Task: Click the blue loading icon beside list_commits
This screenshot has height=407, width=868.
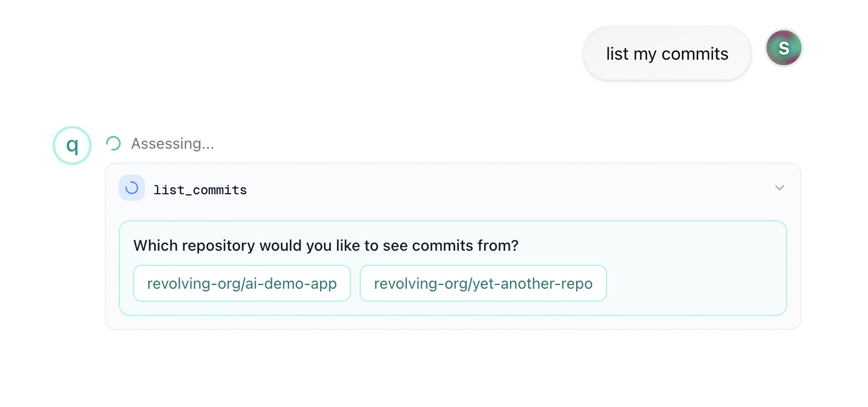Action: 132,188
